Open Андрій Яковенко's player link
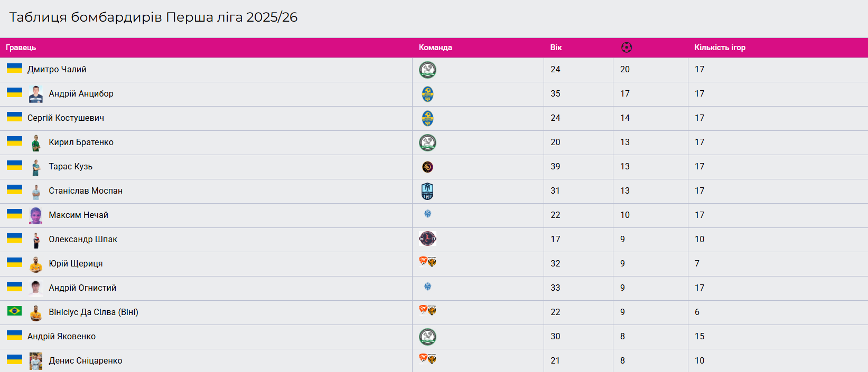Viewport: 868px width, 372px height. pyautogui.click(x=61, y=337)
